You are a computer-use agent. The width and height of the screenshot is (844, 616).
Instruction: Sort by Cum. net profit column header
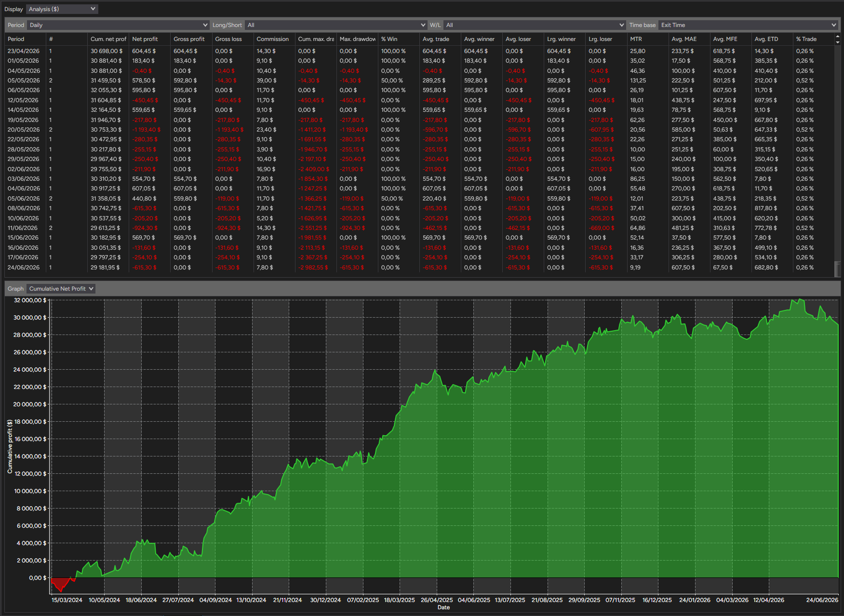point(108,39)
